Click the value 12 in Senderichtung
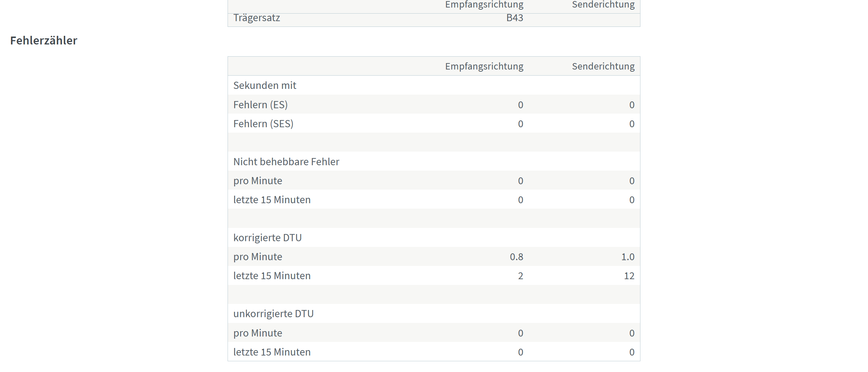This screenshot has height=372, width=868. click(x=629, y=276)
